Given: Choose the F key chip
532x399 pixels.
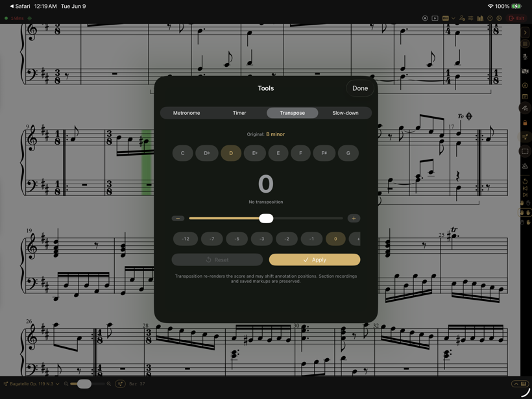Looking at the screenshot, I should tap(300, 153).
